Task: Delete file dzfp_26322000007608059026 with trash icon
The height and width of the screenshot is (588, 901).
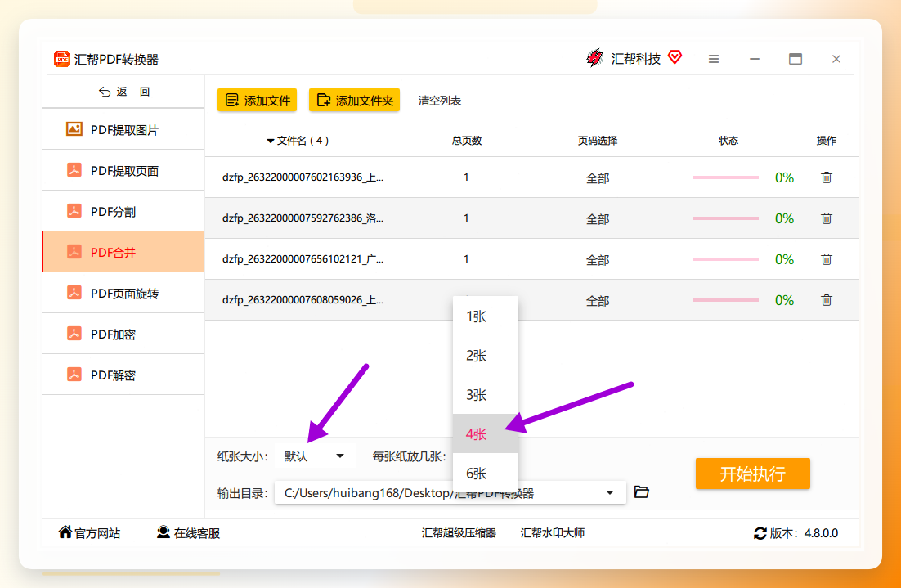Action: click(x=827, y=299)
